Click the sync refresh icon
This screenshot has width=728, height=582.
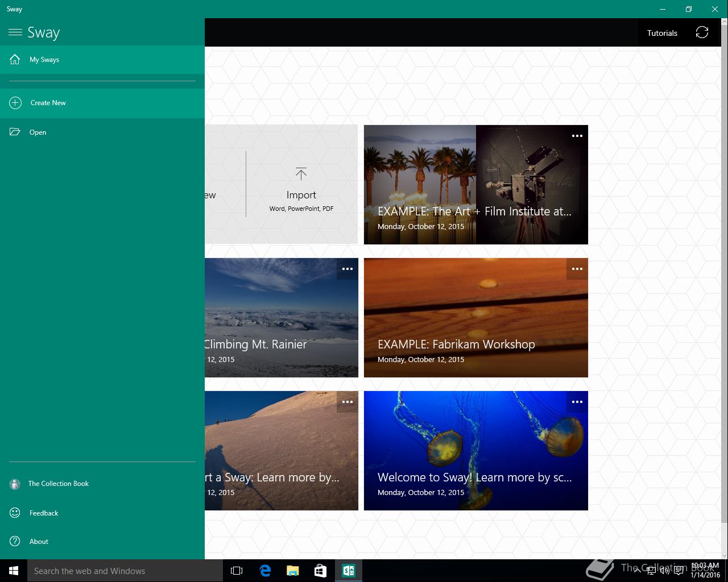[702, 33]
